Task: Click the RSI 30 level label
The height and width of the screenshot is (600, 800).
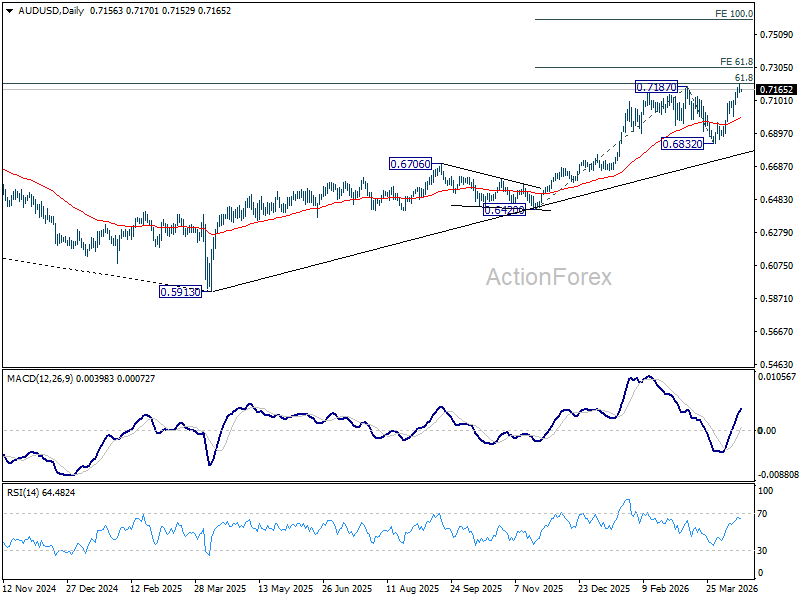Action: 762,551
